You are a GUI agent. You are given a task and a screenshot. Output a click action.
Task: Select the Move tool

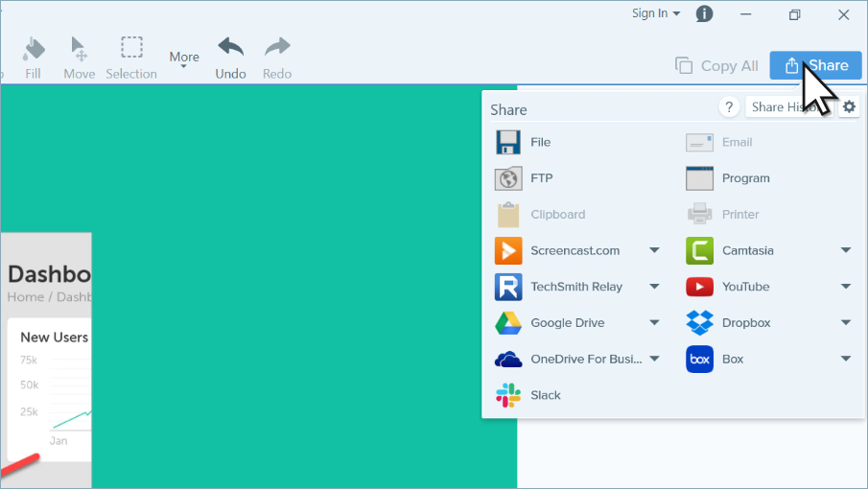tap(80, 57)
